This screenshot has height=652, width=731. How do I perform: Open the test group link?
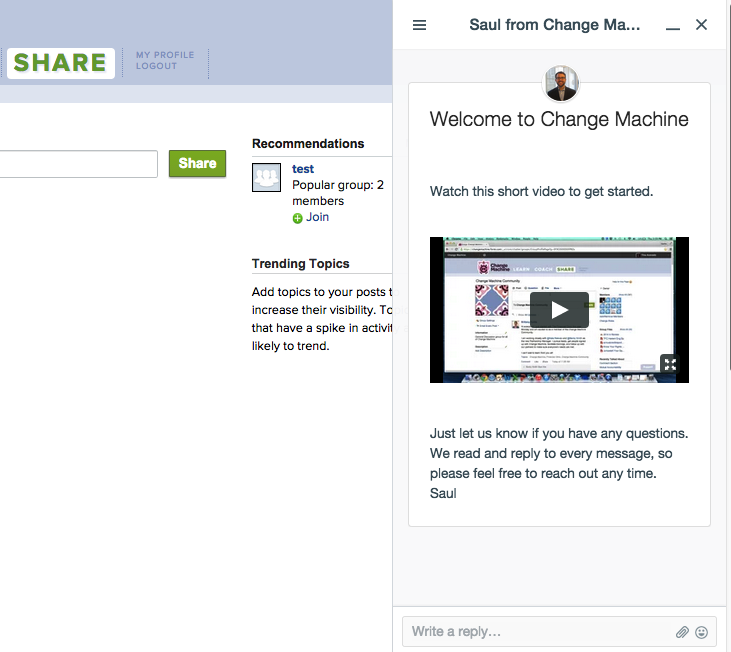303,169
